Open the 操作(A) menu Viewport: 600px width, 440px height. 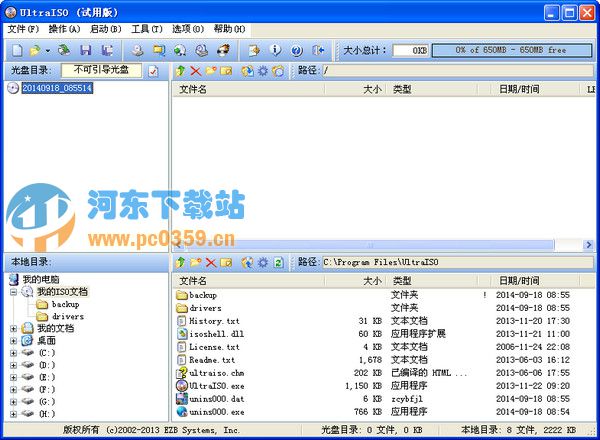(x=64, y=29)
